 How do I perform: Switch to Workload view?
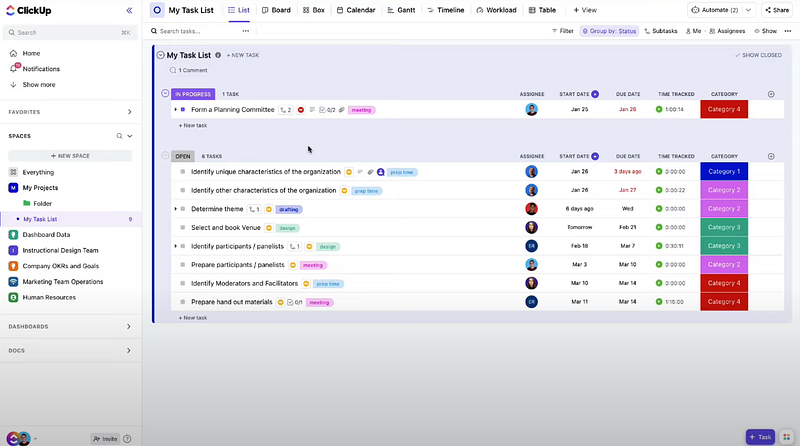click(x=496, y=10)
